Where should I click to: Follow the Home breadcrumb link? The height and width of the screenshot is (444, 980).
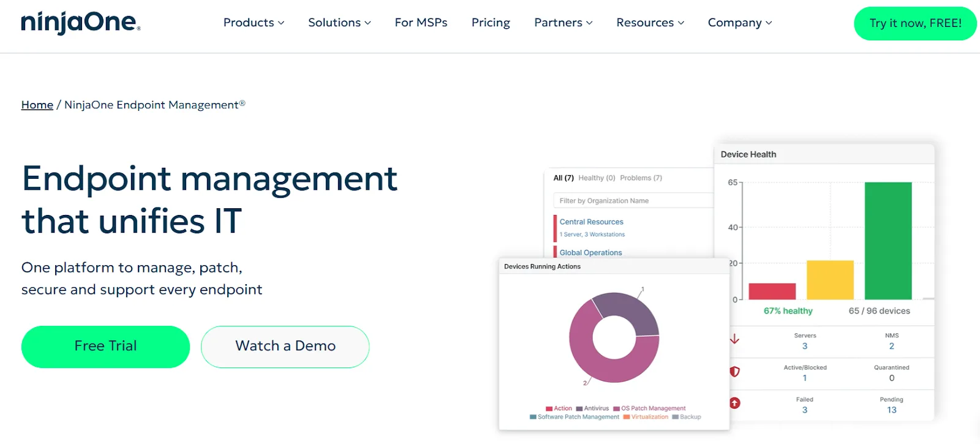pyautogui.click(x=37, y=105)
